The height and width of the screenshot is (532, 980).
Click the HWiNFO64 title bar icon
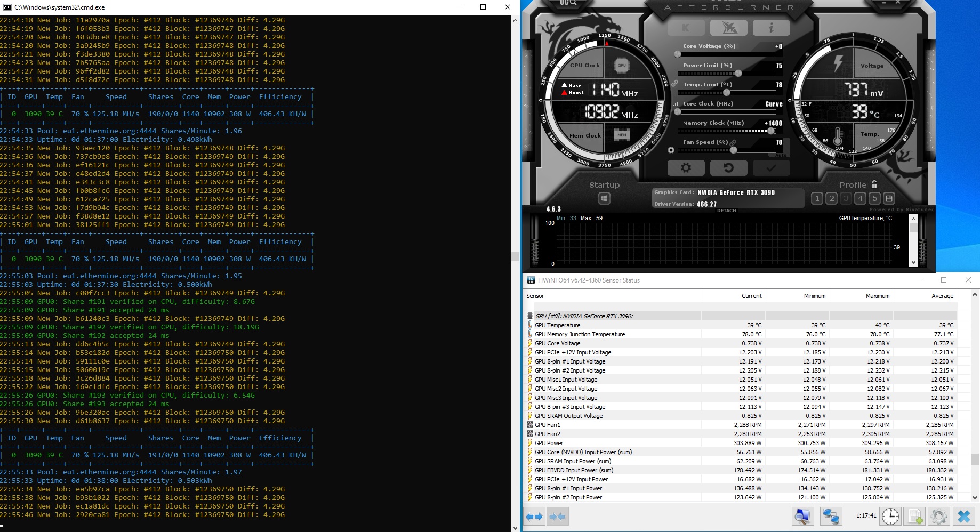click(531, 280)
